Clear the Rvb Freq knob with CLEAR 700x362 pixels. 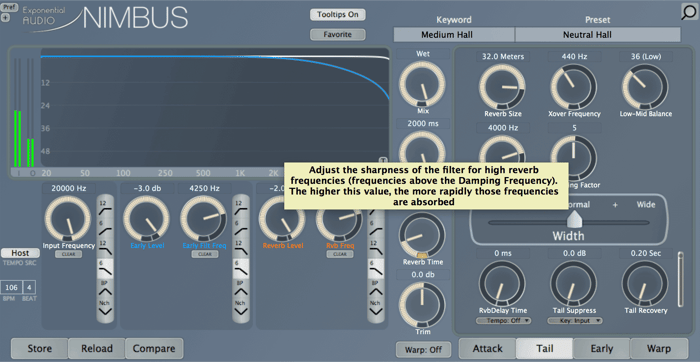(x=340, y=254)
